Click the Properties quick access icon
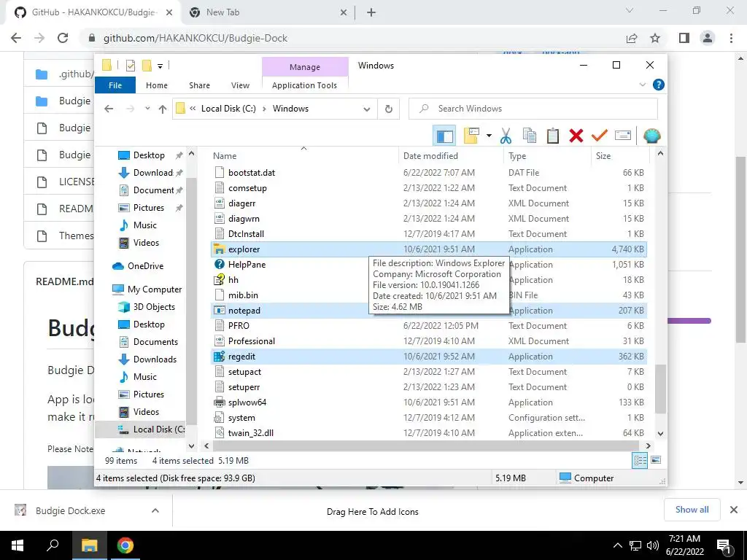The width and height of the screenshot is (747, 560). (130, 66)
